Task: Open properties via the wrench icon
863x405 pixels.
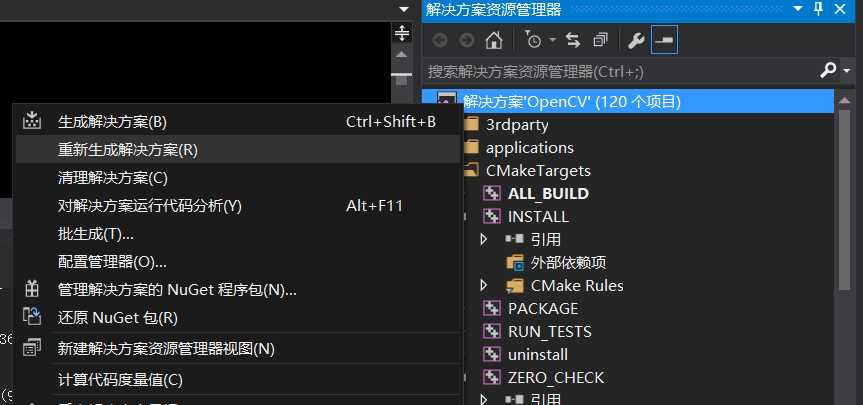Action: click(x=636, y=40)
